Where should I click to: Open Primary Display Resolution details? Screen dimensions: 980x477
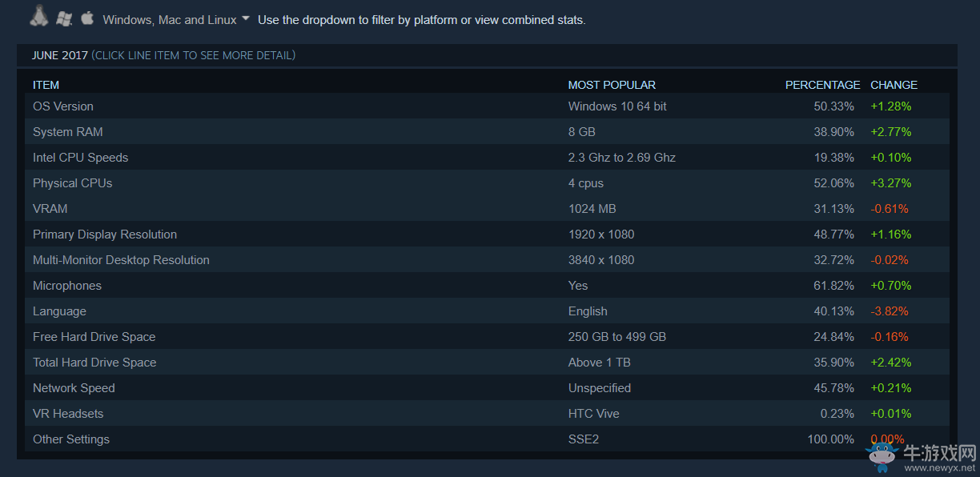click(x=487, y=234)
